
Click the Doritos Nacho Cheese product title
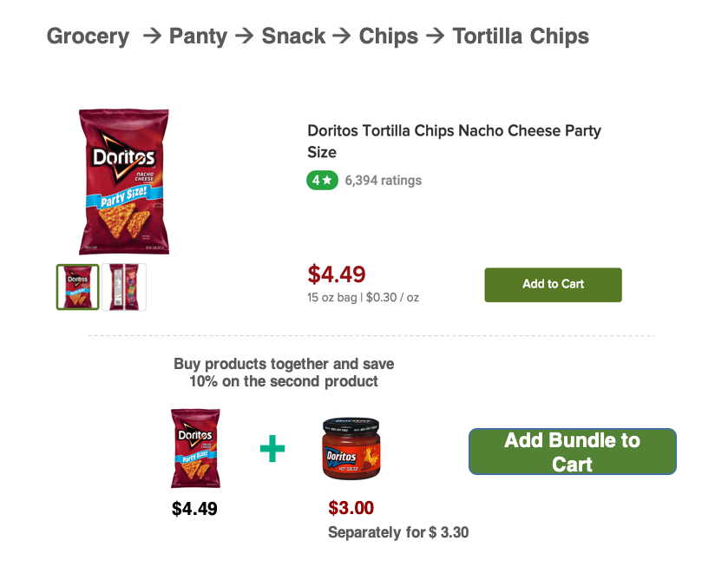(x=454, y=142)
